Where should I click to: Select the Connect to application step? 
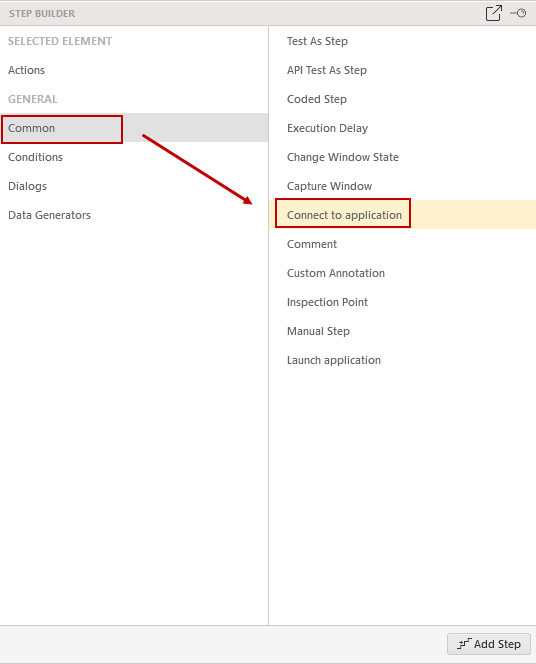(402, 215)
